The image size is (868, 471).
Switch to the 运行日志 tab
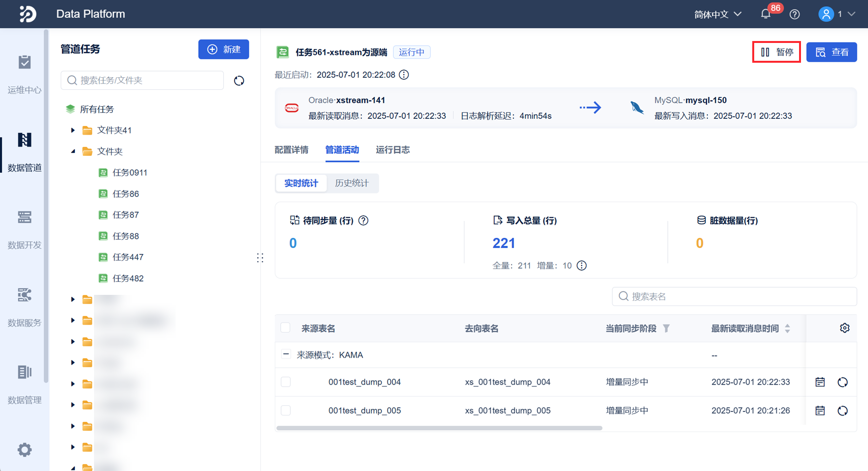click(x=393, y=150)
